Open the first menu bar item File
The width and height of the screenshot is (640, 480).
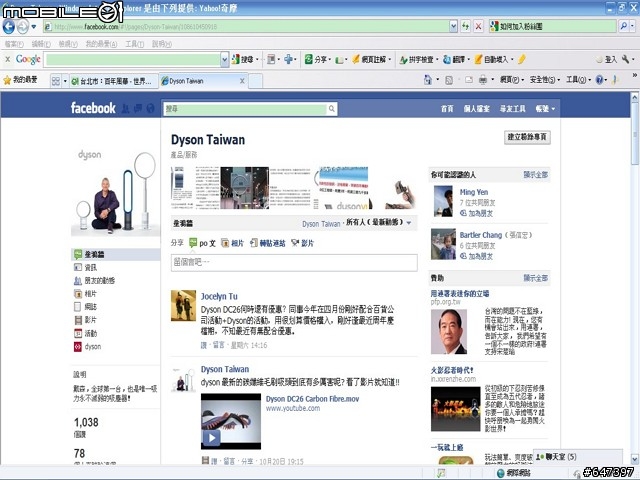(x=14, y=44)
